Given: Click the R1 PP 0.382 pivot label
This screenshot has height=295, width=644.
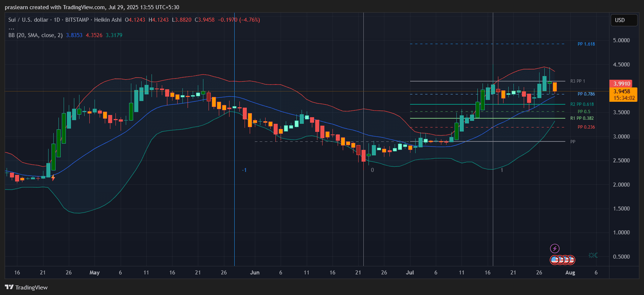Looking at the screenshot, I should [x=582, y=118].
